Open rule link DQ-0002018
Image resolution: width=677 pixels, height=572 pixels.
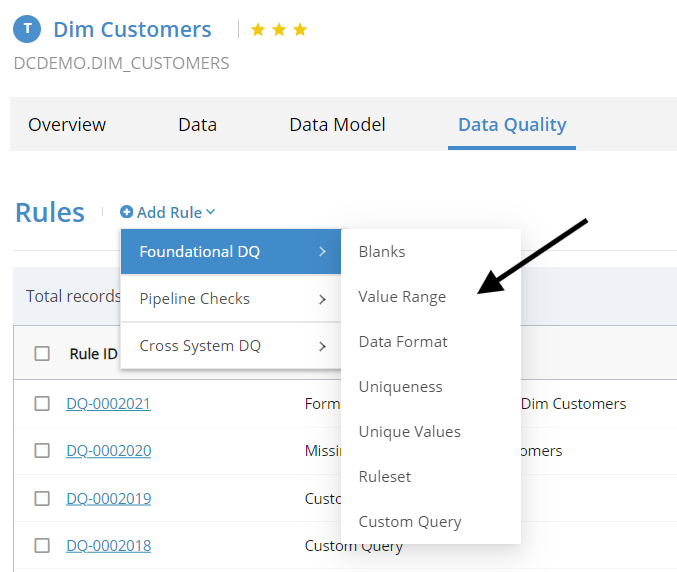click(x=108, y=546)
